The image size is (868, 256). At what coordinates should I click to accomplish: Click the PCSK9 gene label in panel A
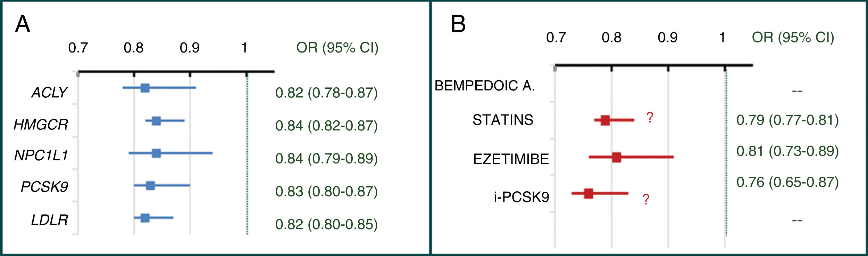tap(44, 187)
